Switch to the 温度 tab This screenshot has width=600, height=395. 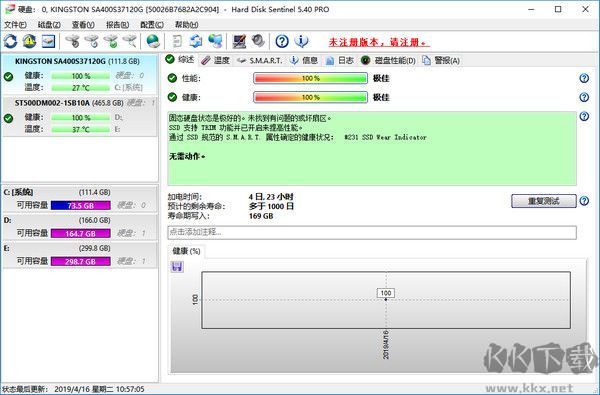pyautogui.click(x=215, y=60)
